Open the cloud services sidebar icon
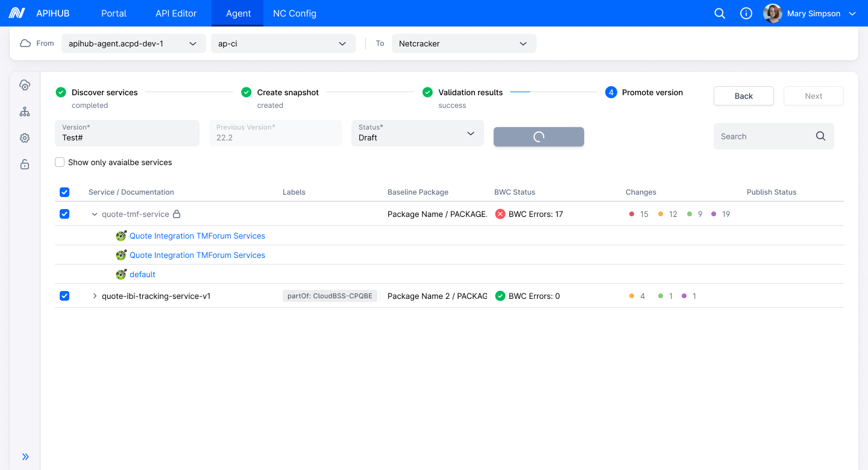The image size is (868, 470). [x=25, y=85]
